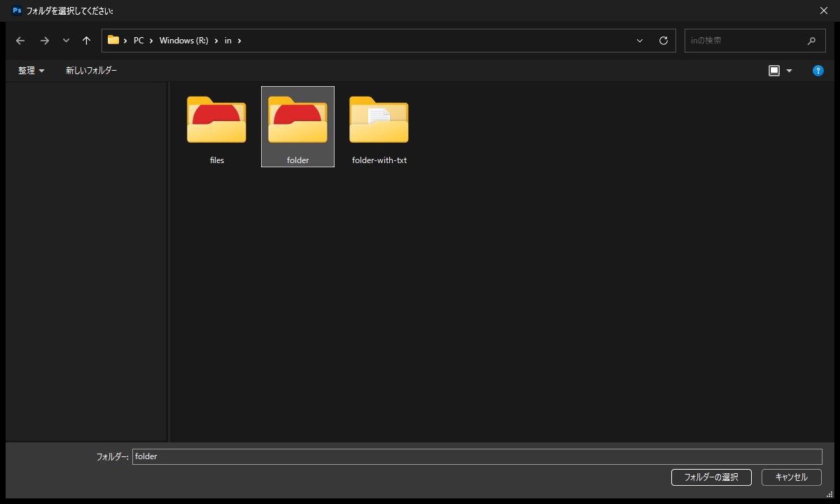The height and width of the screenshot is (504, 840).
Task: Open the view options dropdown arrow
Action: 790,71
